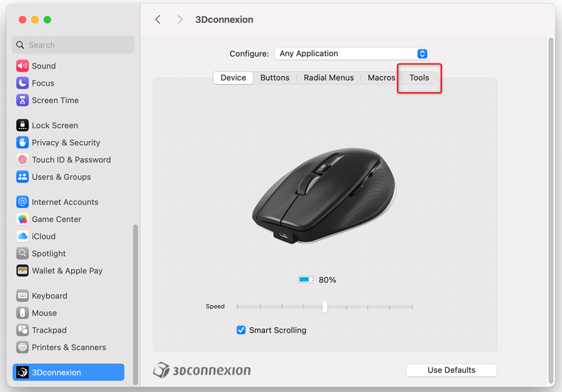The width and height of the screenshot is (562, 392).
Task: Disable the Smart Scrolling checkbox
Action: 241,330
